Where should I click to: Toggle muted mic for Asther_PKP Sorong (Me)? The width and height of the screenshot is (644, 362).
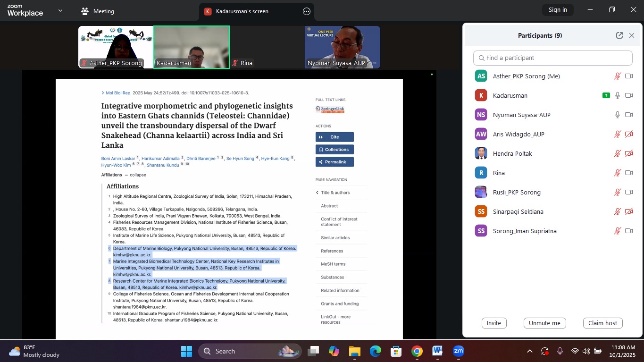tap(617, 76)
